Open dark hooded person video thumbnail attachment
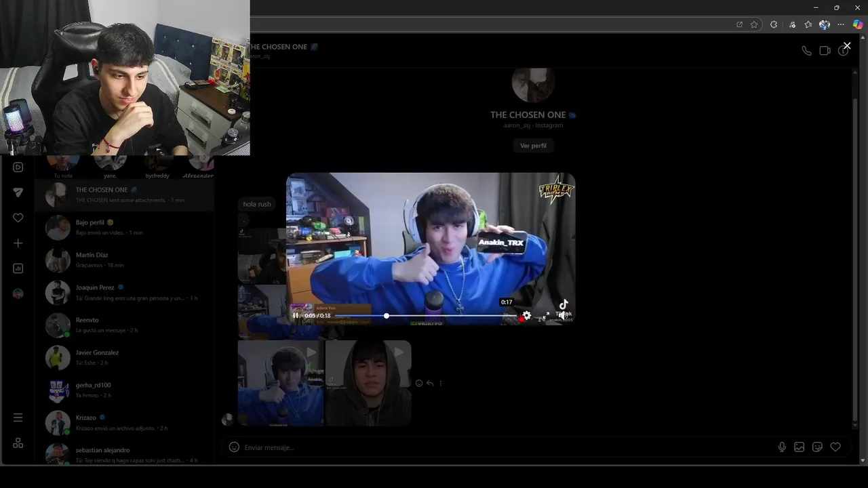Viewport: 868px width, 488px height. pos(368,383)
